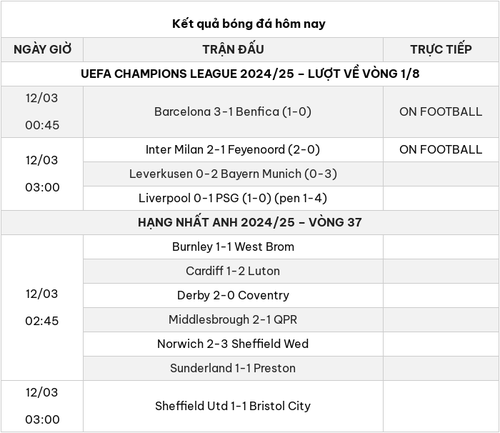
Task: Click the Derby 2-0 Coventry row
Action: [233, 295]
